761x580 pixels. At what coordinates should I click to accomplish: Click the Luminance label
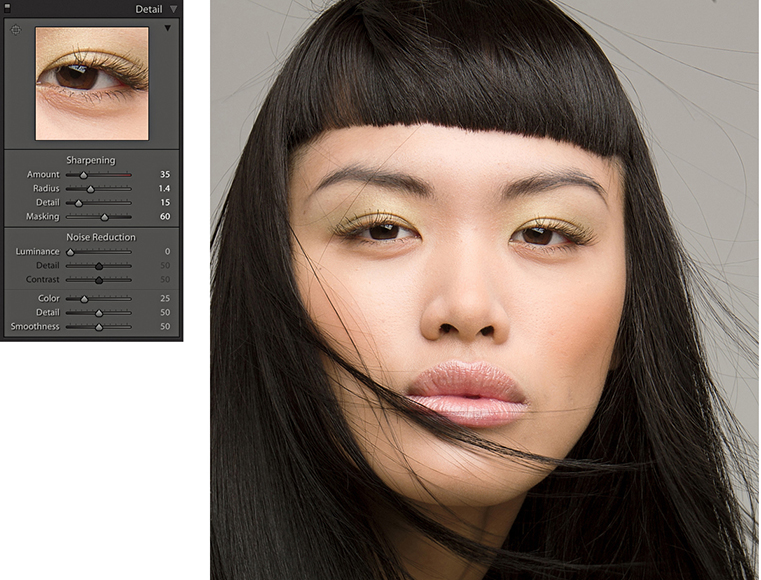(37, 251)
